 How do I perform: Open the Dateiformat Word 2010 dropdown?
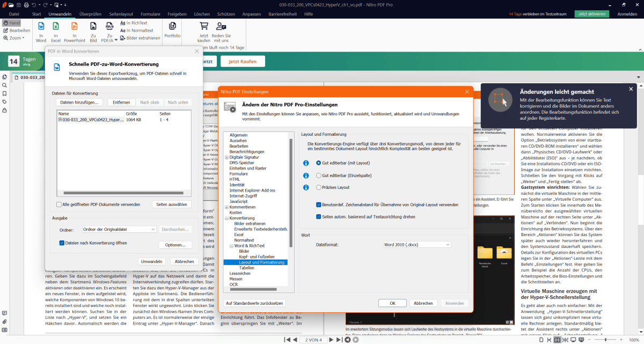point(417,245)
